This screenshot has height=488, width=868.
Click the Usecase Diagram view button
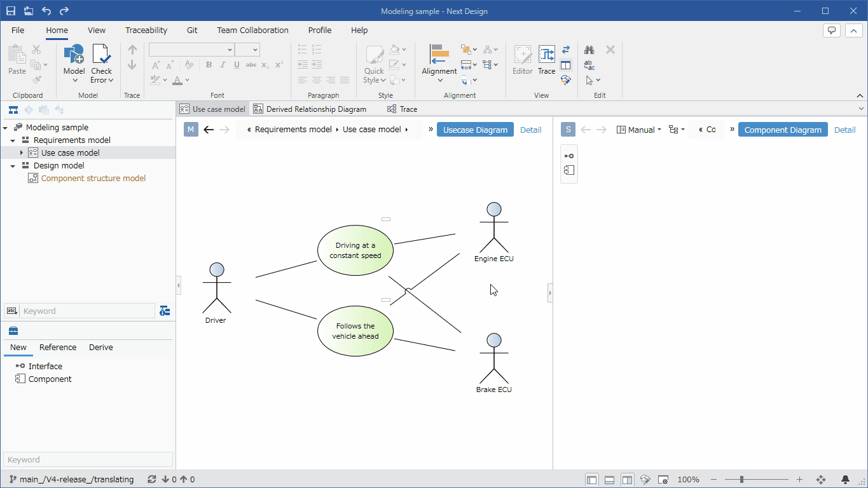475,130
